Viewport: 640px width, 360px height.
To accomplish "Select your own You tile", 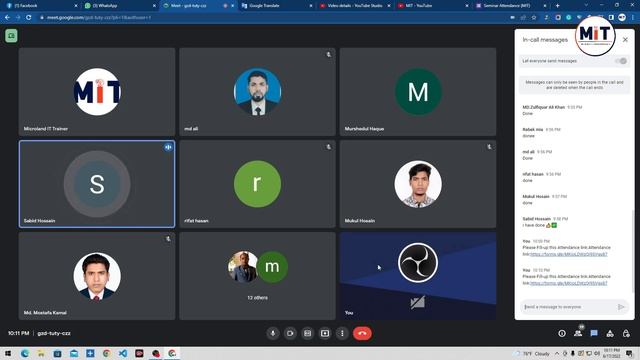I will (x=418, y=276).
